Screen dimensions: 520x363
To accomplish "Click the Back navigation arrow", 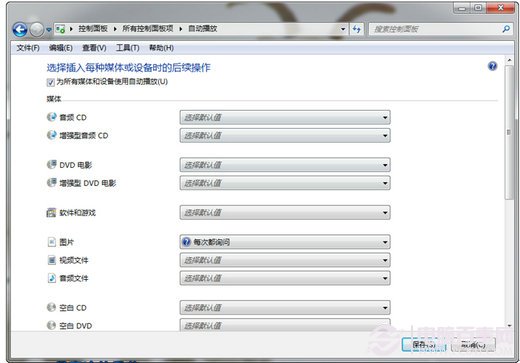I will coord(20,29).
